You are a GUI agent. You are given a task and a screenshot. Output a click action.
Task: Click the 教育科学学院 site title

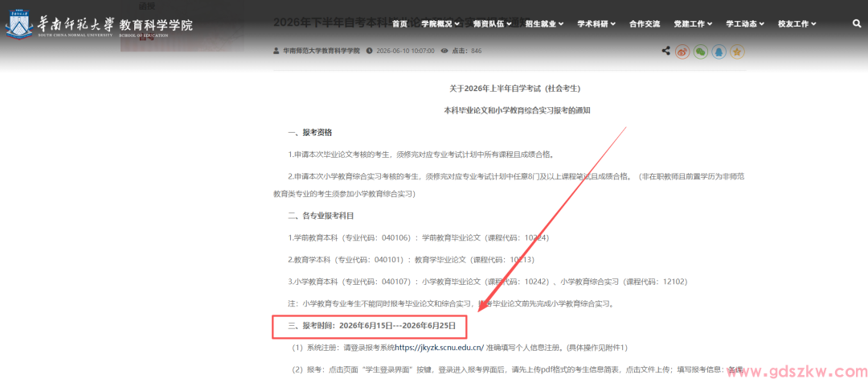click(156, 24)
